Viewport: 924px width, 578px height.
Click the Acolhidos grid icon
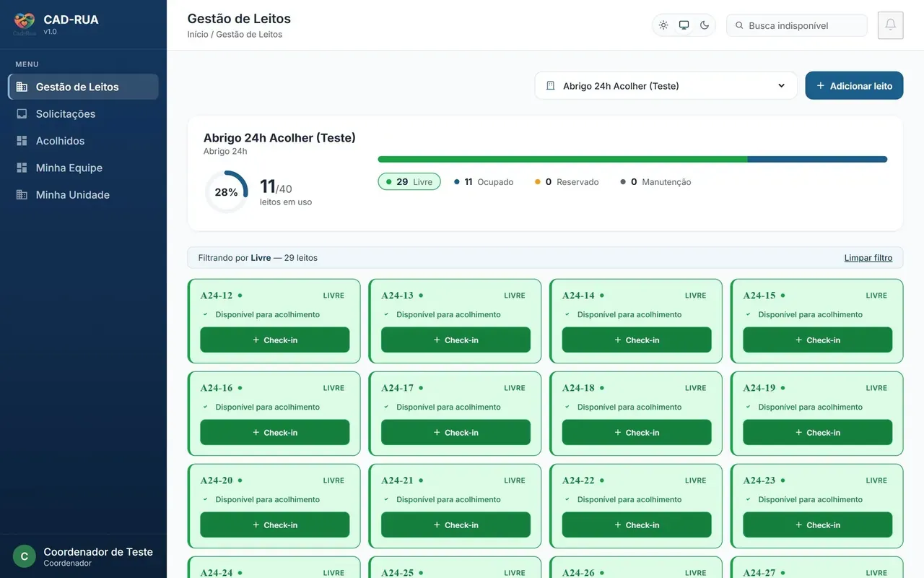pos(22,141)
